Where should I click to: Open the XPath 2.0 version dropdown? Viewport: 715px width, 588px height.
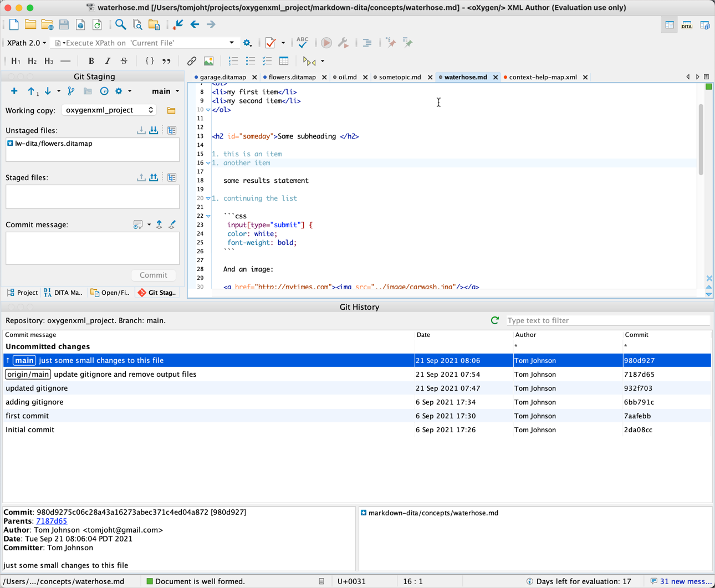coord(27,43)
